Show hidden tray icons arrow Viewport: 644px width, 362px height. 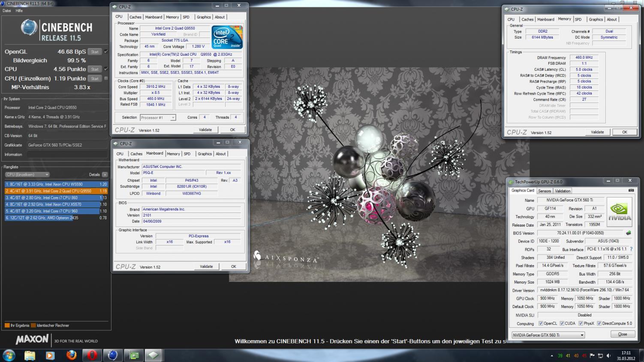(551, 356)
